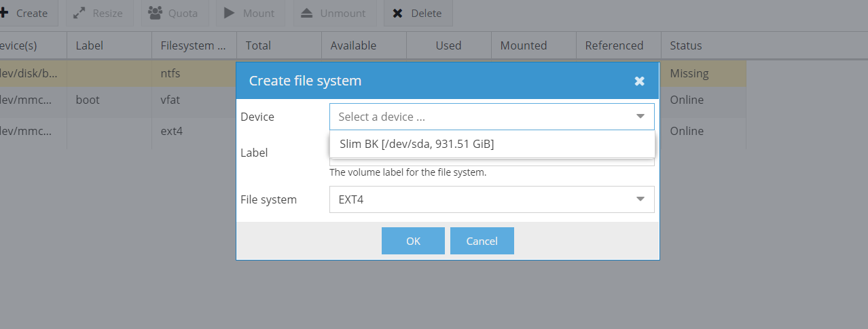The width and height of the screenshot is (868, 329).
Task: Click the Online status in the ext4 row
Action: [704, 131]
